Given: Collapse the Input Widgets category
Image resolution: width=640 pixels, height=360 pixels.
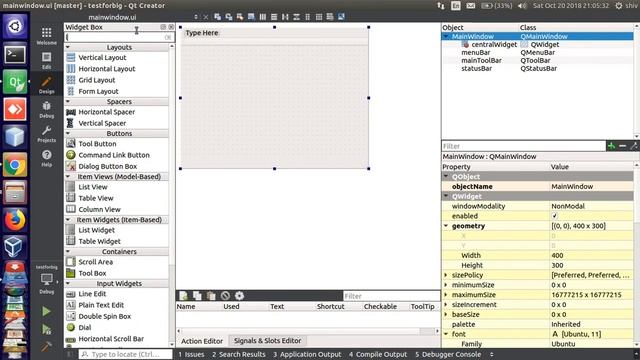Looking at the screenshot, I should click(68, 283).
